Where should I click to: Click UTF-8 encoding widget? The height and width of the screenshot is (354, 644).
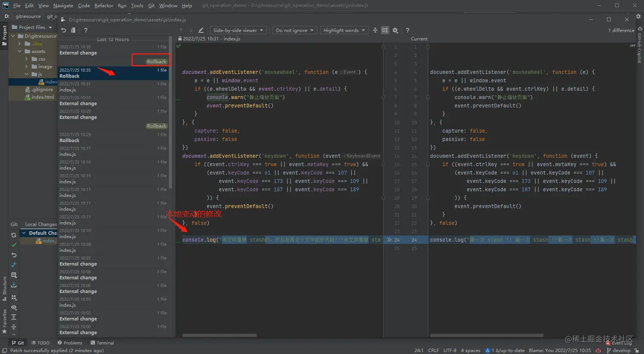450,351
